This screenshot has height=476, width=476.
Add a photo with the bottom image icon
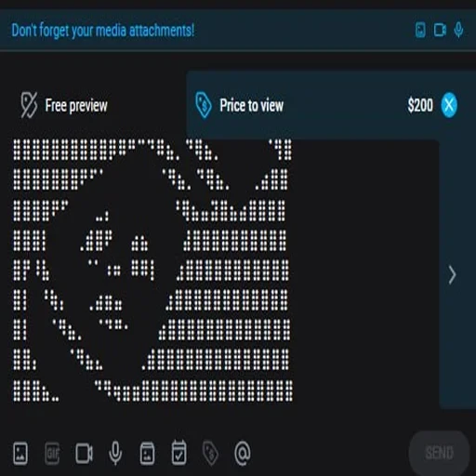point(20,454)
